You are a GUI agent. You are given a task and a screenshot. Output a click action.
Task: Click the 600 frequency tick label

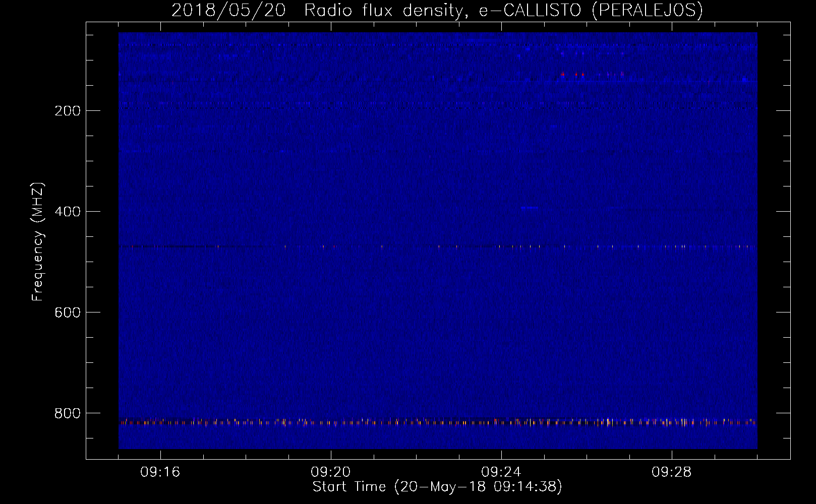pyautogui.click(x=67, y=312)
